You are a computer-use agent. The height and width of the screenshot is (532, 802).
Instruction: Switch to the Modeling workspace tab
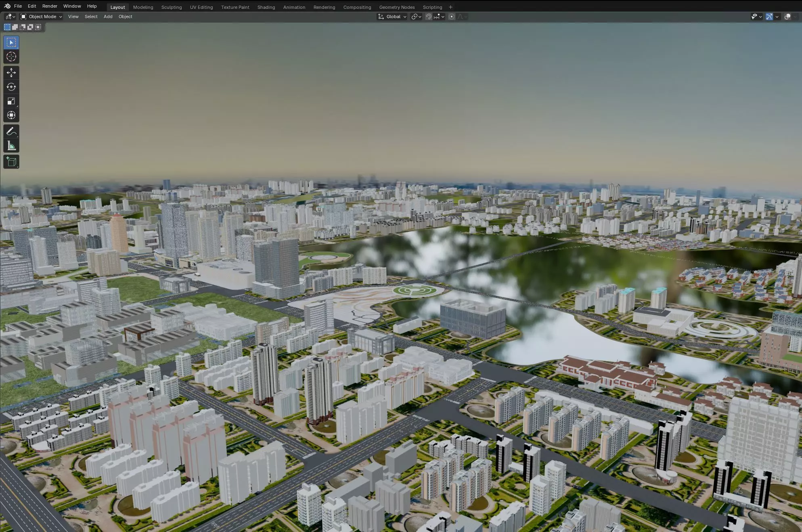143,7
